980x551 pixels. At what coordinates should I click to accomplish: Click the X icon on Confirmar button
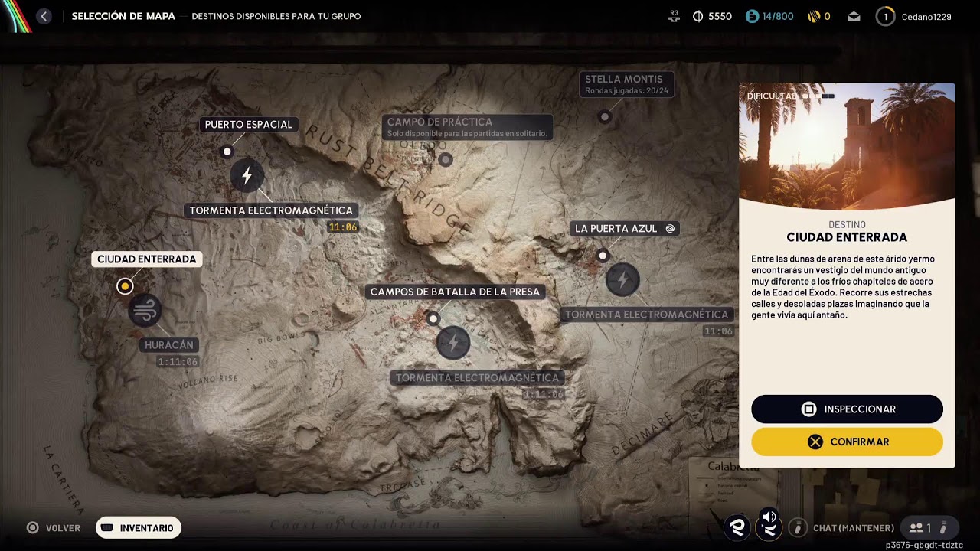point(815,442)
